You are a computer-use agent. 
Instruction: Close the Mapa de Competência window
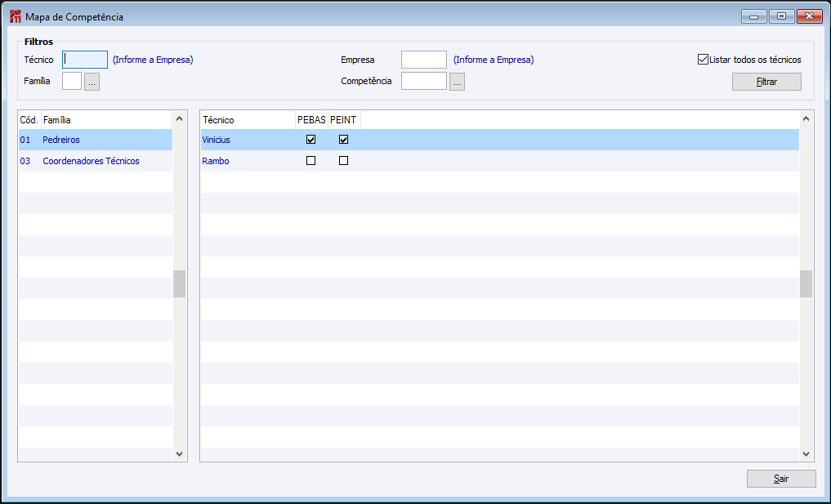point(809,16)
